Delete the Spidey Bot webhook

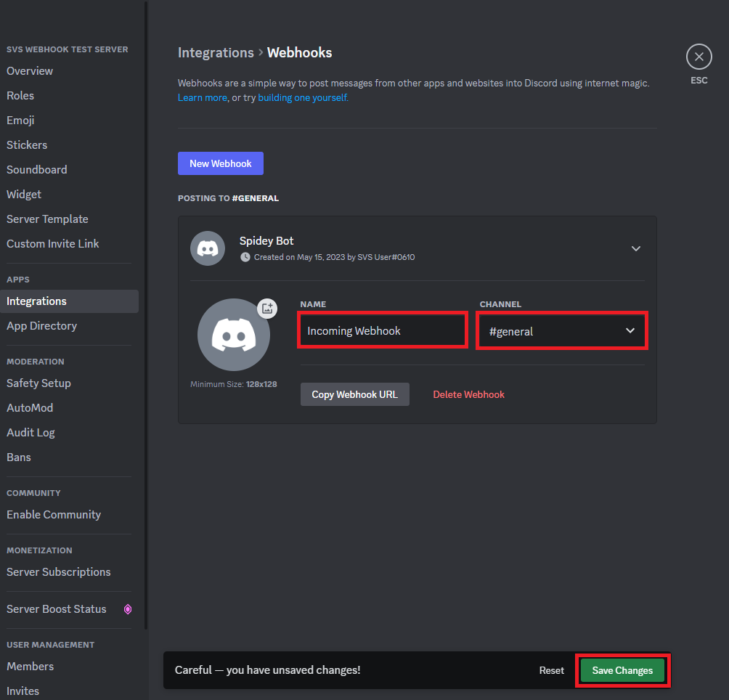click(468, 394)
